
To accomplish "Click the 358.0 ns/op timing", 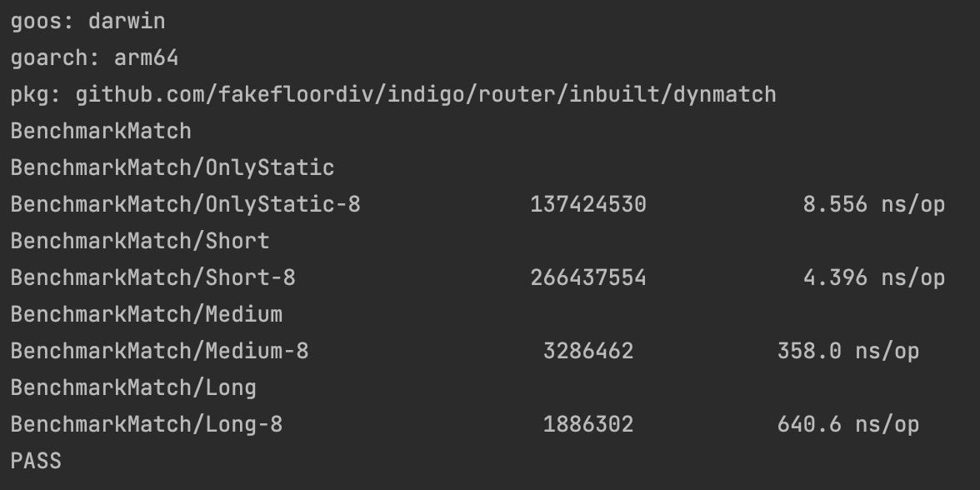I will [x=848, y=351].
